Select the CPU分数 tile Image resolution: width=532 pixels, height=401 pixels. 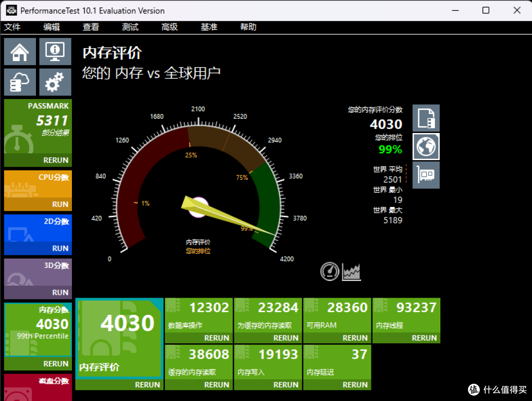click(38, 184)
